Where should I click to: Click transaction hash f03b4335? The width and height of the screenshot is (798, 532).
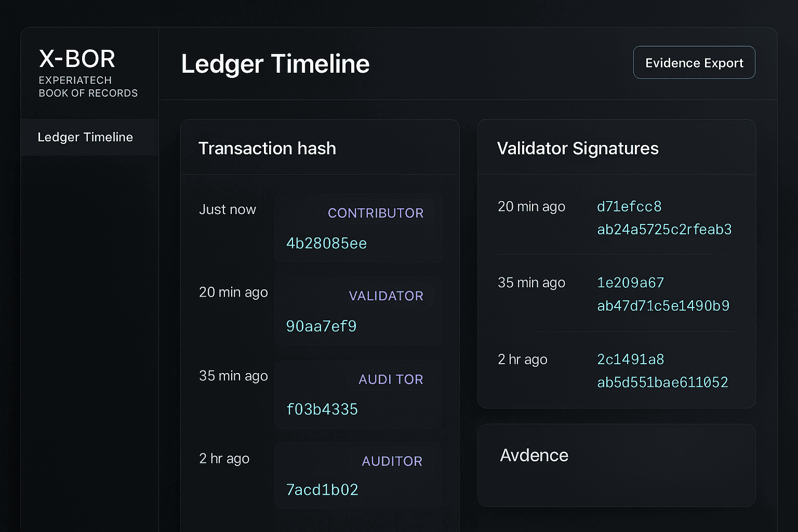click(x=322, y=409)
